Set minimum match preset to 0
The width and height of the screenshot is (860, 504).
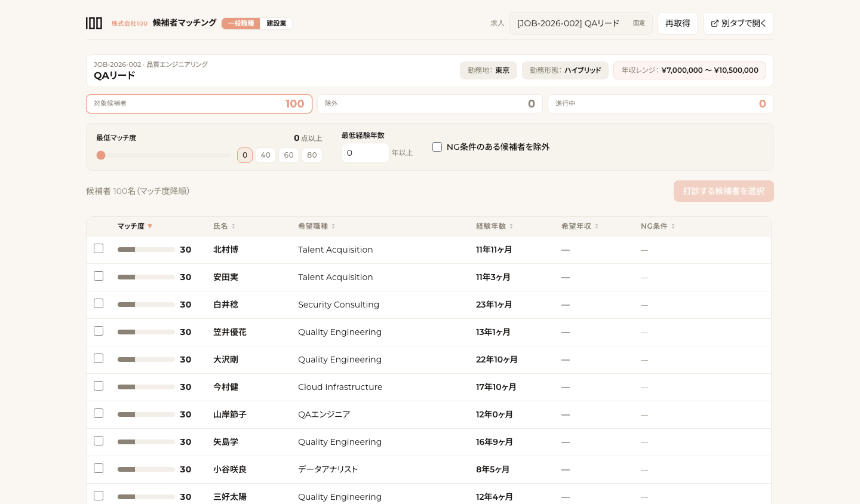point(245,155)
